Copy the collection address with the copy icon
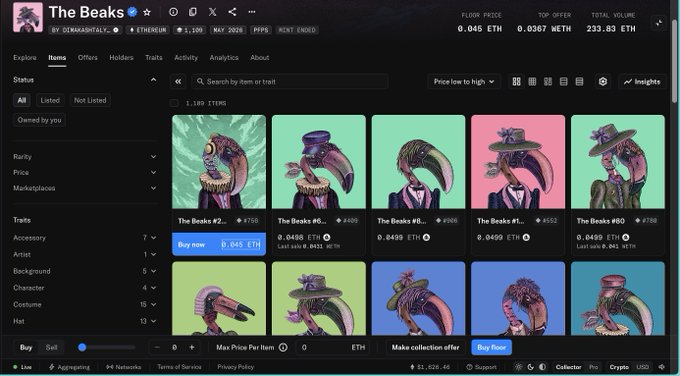 [193, 12]
